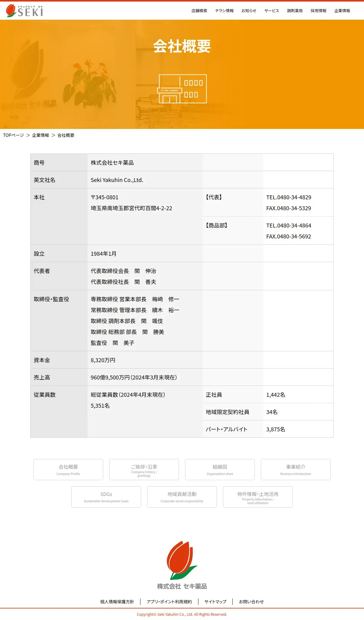
Task: Click 代表取締役社長 関 善夫 line
Action: 123,282
